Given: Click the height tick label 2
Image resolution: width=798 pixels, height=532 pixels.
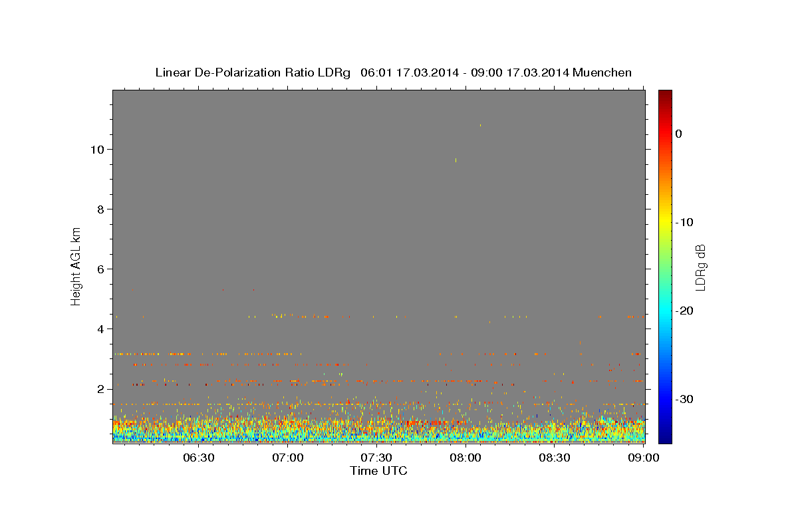Looking at the screenshot, I should click(100, 388).
